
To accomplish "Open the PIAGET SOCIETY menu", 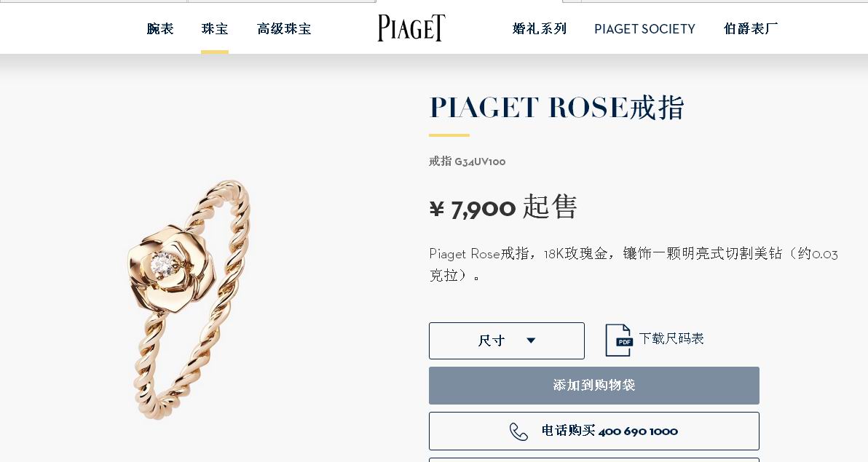I will point(645,29).
